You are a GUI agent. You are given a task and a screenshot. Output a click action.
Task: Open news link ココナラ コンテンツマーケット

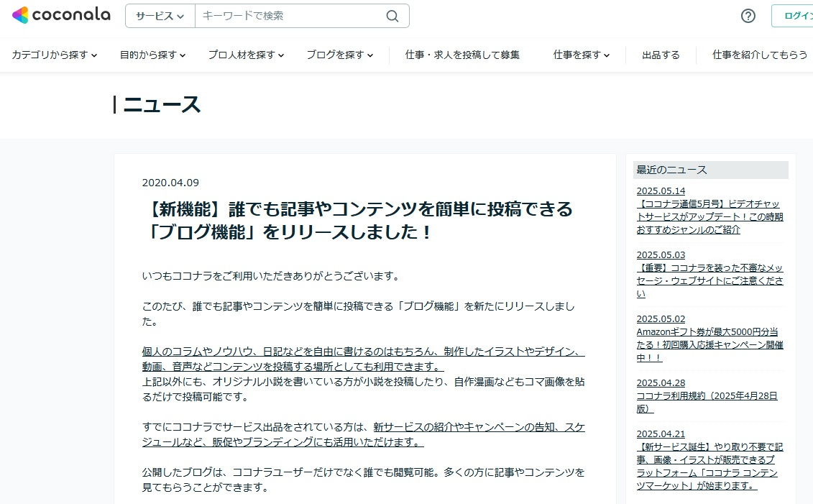pyautogui.click(x=709, y=466)
